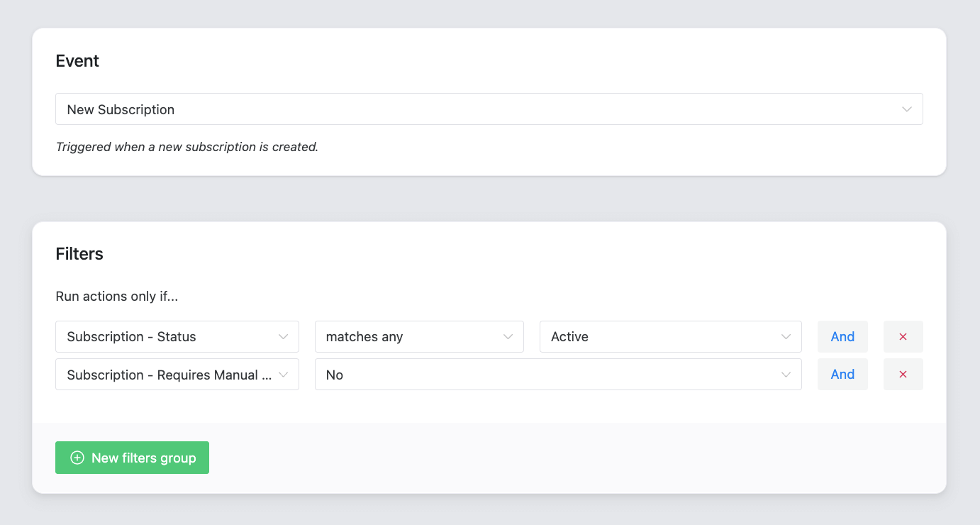Viewport: 980px width, 525px height.
Task: Click the 'Run actions only if...' text
Action: [x=117, y=297]
